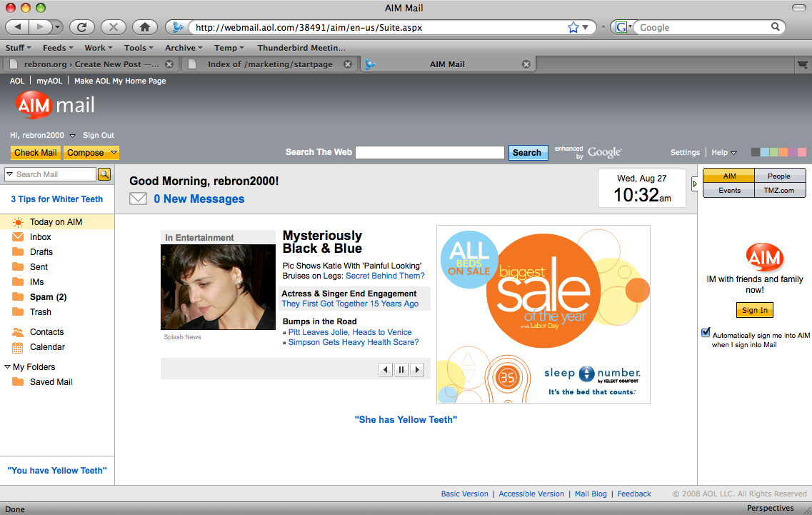
Task: Close the Index of /marketing/startpage tab
Action: pos(348,64)
